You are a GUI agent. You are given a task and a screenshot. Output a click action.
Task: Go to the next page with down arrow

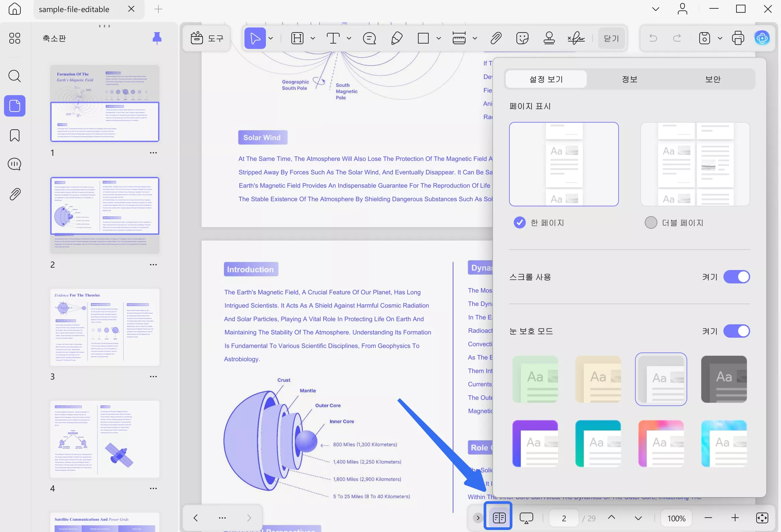click(x=638, y=518)
